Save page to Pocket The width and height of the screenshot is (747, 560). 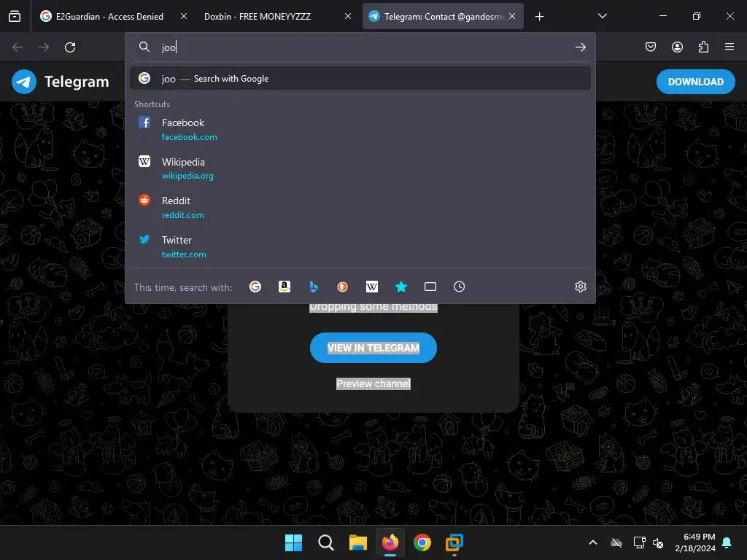651,47
